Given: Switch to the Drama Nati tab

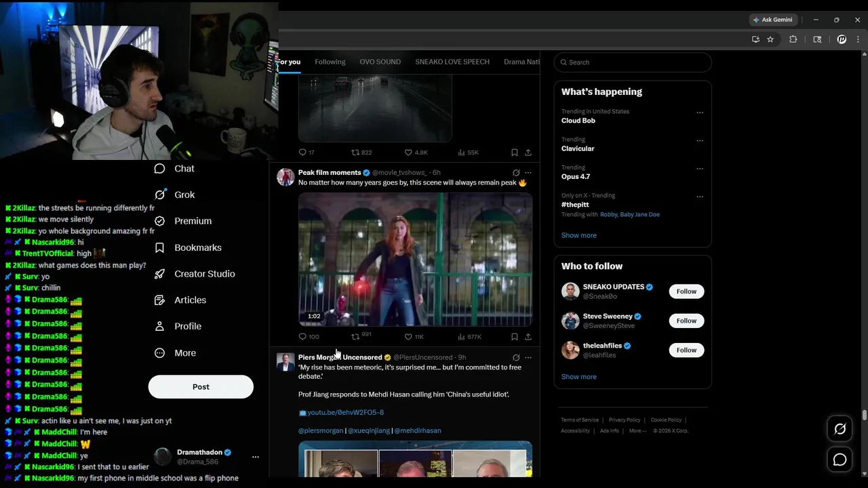Looking at the screenshot, I should 521,62.
